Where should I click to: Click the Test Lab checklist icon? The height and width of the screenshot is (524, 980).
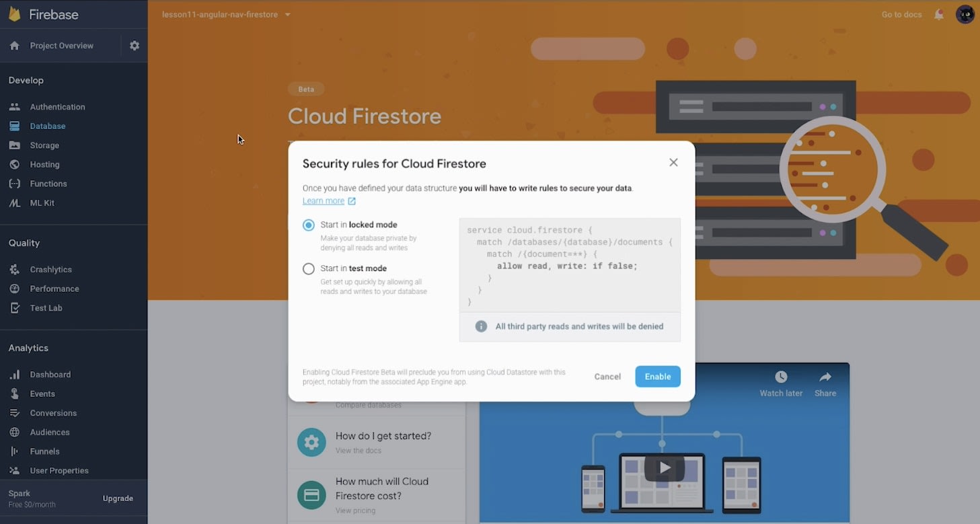point(15,307)
